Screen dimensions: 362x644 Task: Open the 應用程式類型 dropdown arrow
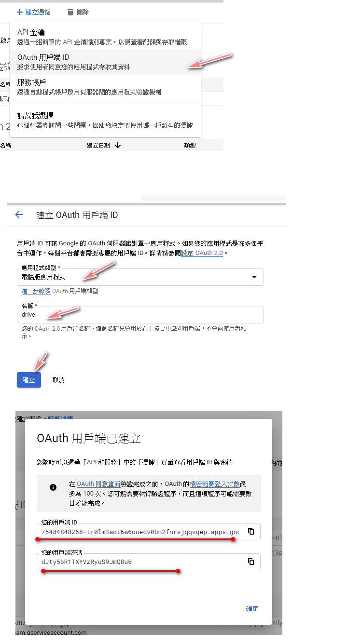point(254,277)
